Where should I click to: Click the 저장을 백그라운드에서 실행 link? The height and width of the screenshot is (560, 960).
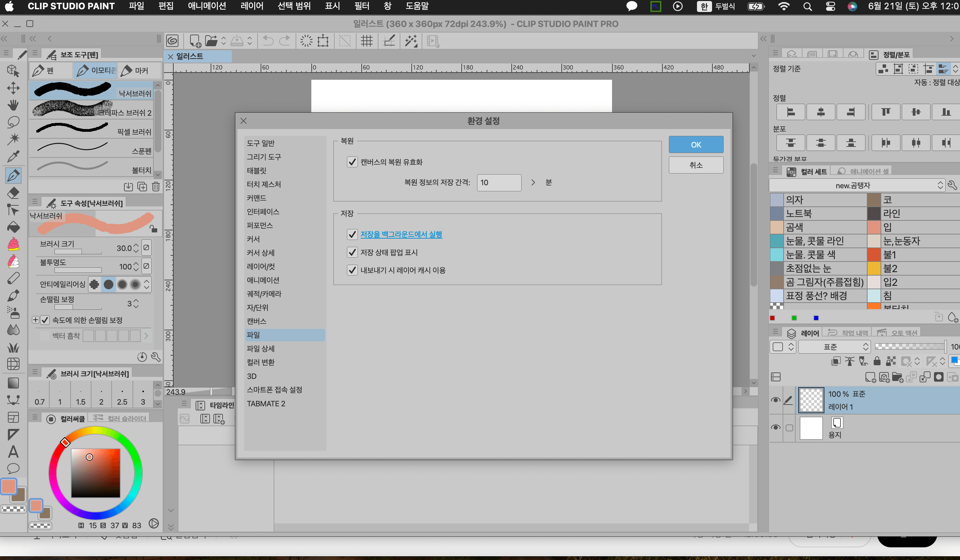tap(401, 234)
